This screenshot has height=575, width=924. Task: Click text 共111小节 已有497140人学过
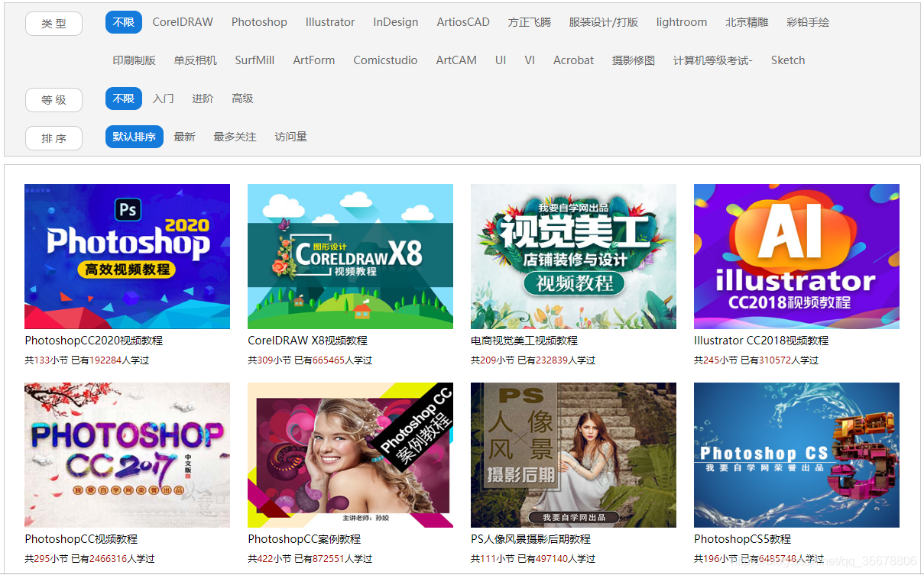point(533,559)
